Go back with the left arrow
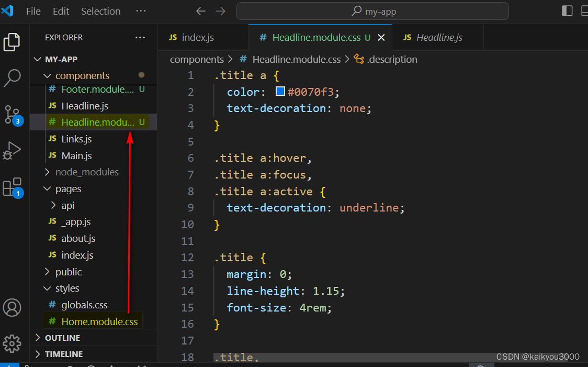The image size is (588, 367). pyautogui.click(x=201, y=12)
